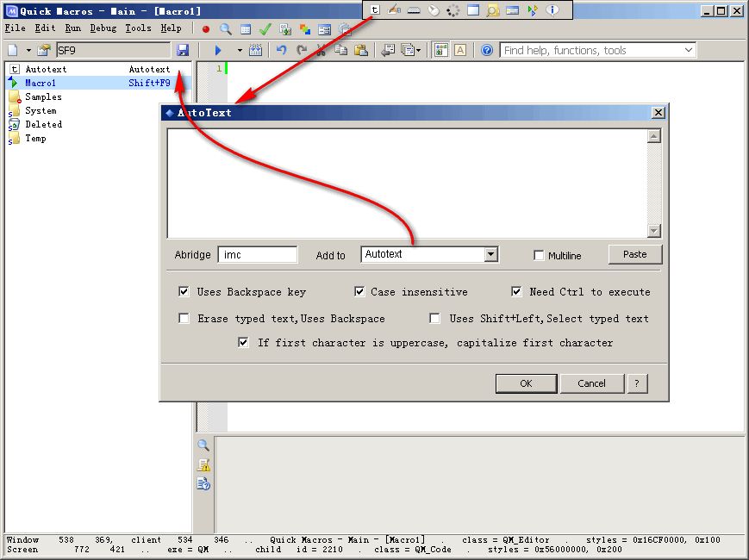Click the Autotext 't' icon in floating toolbar
749x560 pixels.
(x=375, y=10)
